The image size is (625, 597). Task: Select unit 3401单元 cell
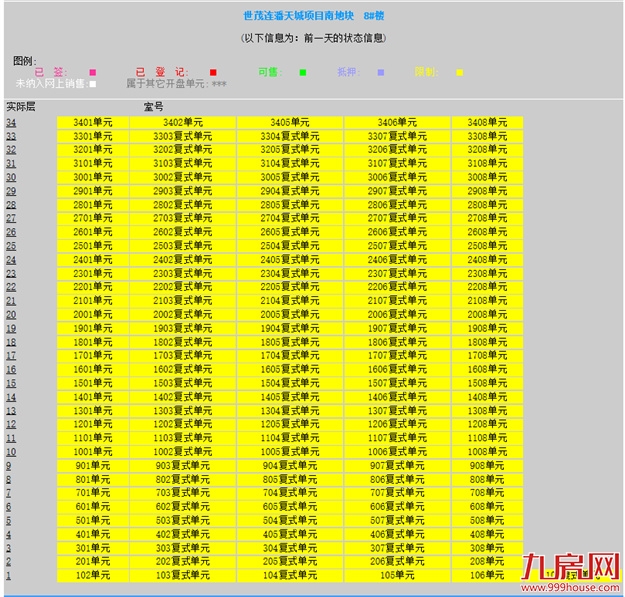93,123
